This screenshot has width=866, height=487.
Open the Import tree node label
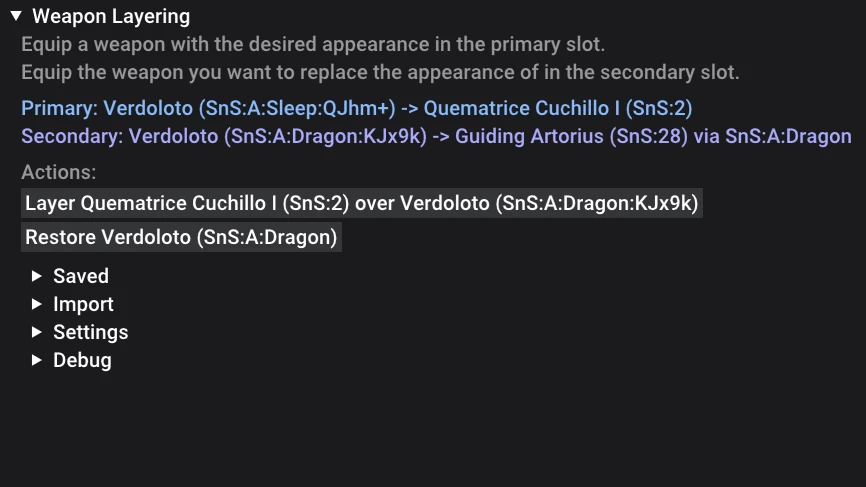pos(83,304)
